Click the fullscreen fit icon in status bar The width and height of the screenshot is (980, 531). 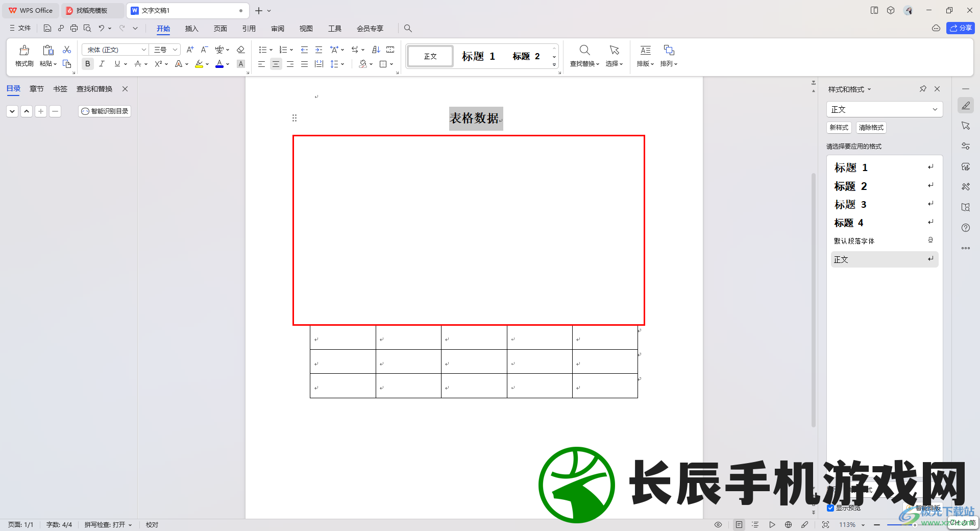825,524
